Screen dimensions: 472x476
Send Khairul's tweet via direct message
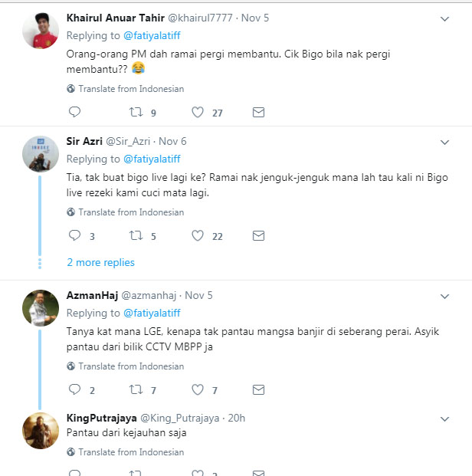tap(258, 113)
